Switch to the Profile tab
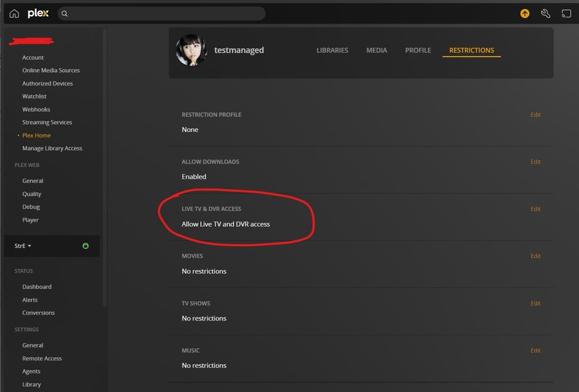This screenshot has height=392, width=579. point(418,51)
